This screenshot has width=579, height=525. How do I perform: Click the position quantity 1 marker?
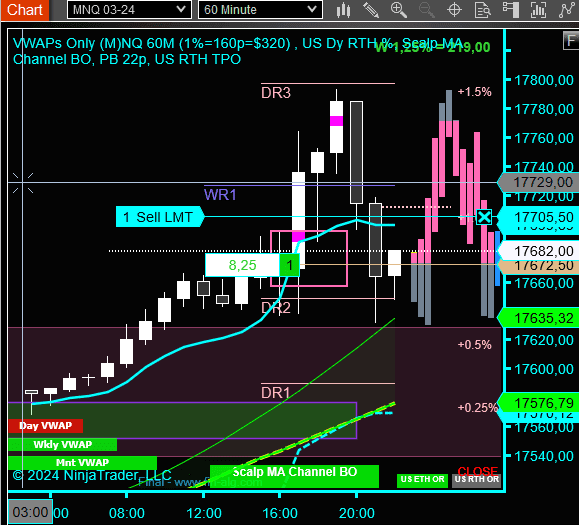tap(290, 265)
